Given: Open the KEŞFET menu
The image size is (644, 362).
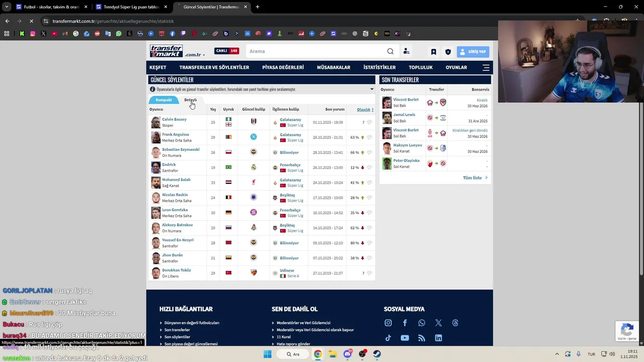Looking at the screenshot, I should [x=157, y=67].
